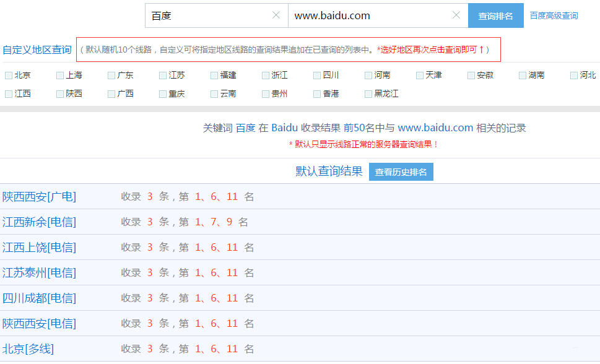
Task: Click the 查询排名 search button
Action: click(x=495, y=15)
